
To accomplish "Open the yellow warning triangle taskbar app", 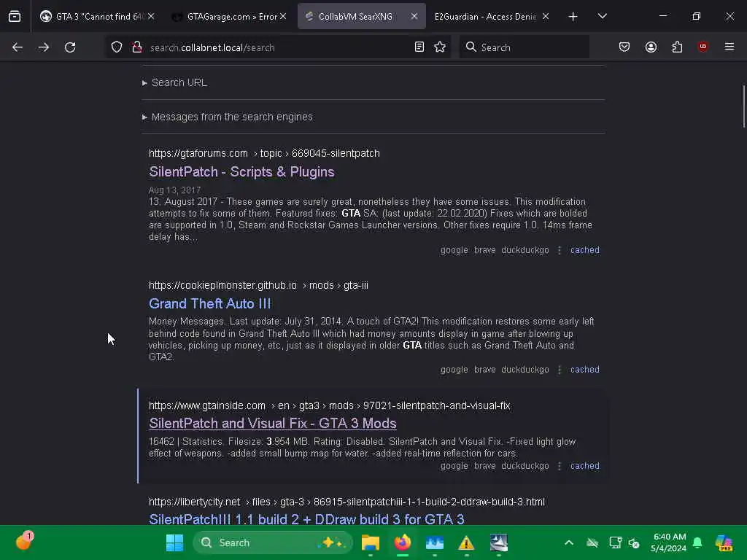I will coord(466,542).
